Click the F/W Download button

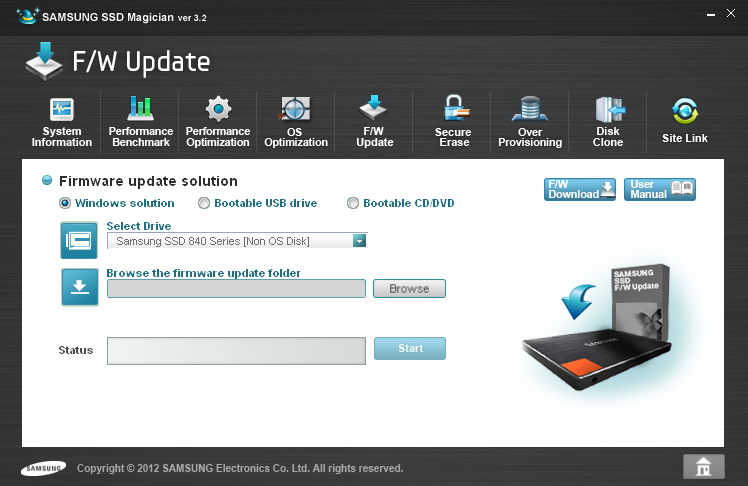pyautogui.click(x=580, y=190)
